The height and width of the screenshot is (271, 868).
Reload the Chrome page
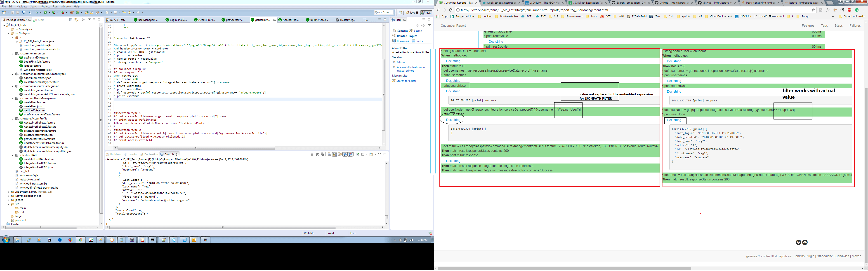[451, 10]
